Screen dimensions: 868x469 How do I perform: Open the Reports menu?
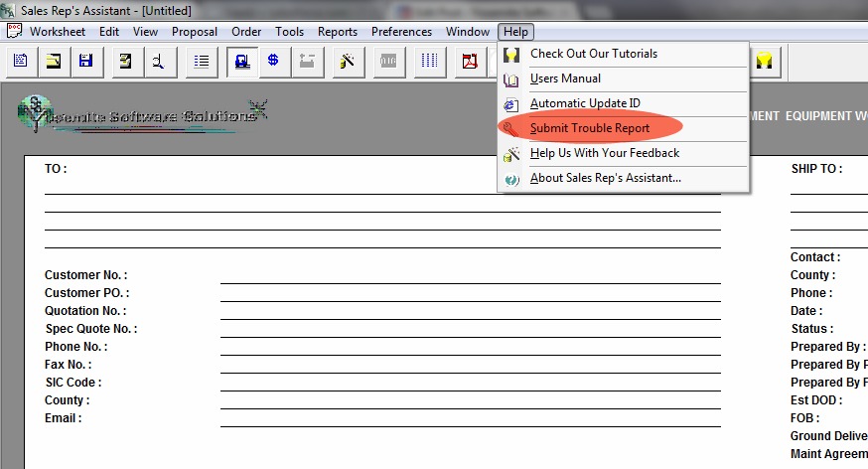(x=338, y=32)
